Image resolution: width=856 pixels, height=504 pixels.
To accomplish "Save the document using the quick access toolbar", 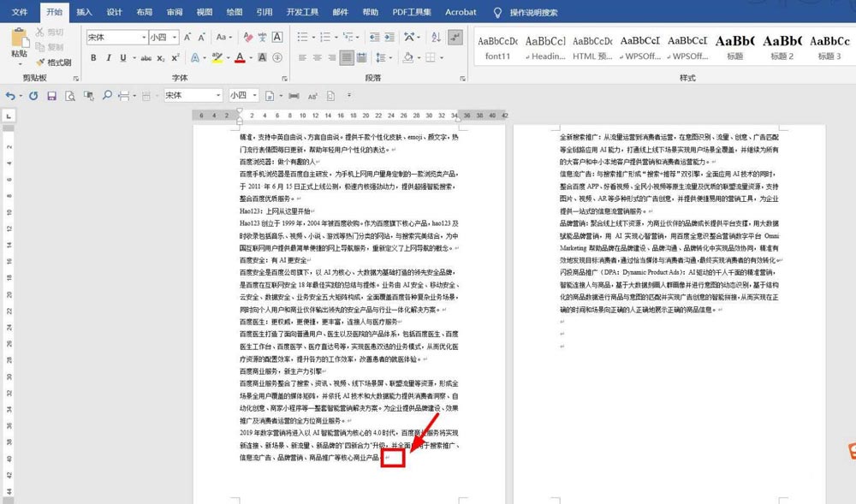I will 51,96.
